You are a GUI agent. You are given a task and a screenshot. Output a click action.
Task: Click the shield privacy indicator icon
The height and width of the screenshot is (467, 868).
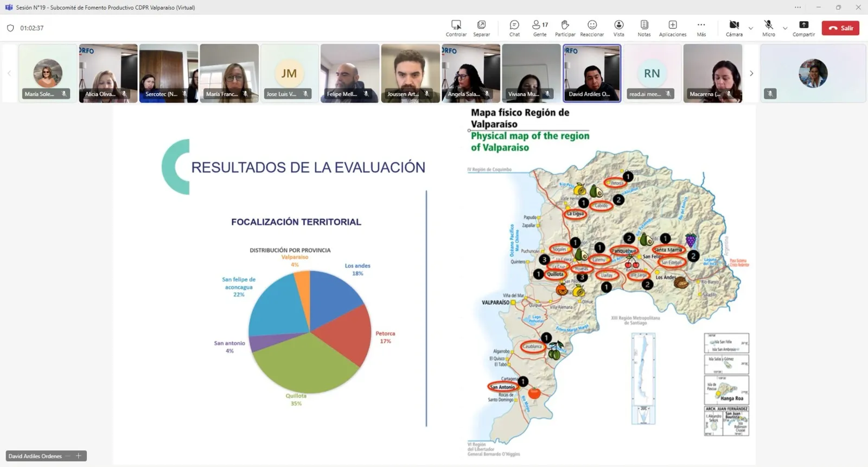tap(10, 28)
